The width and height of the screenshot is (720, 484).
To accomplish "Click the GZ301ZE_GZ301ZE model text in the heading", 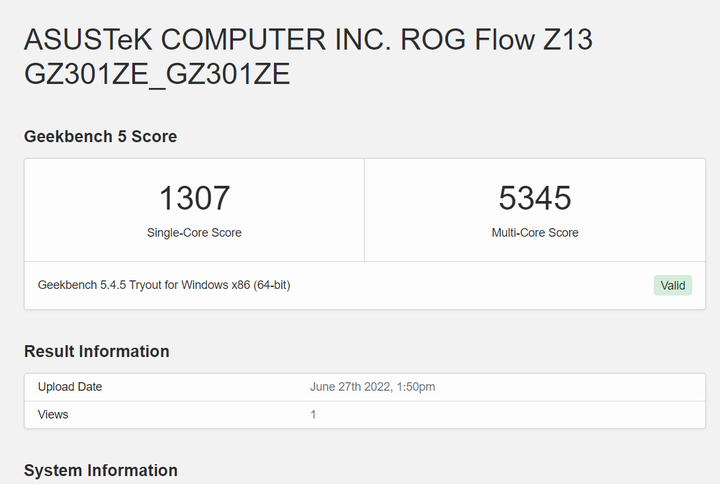I will [157, 74].
